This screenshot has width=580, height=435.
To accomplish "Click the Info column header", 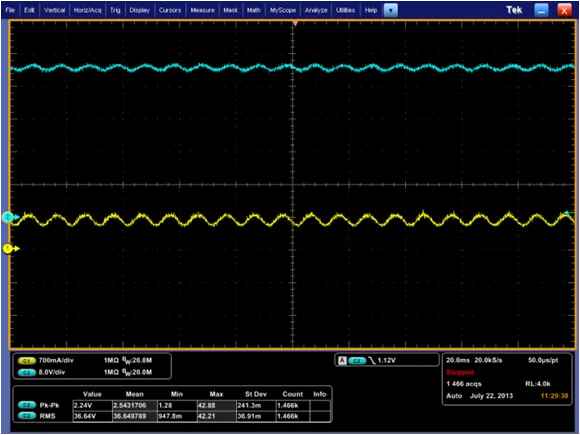I will 320,394.
